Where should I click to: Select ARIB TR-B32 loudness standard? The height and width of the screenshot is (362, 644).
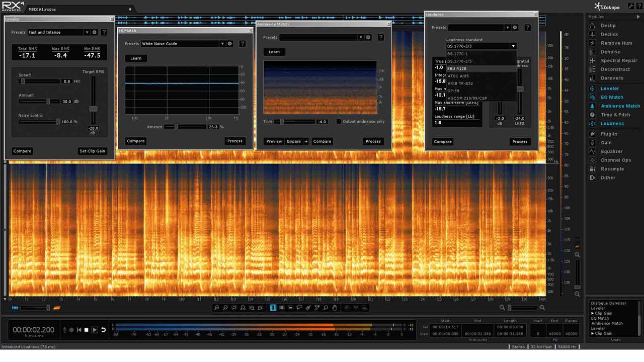pos(481,83)
